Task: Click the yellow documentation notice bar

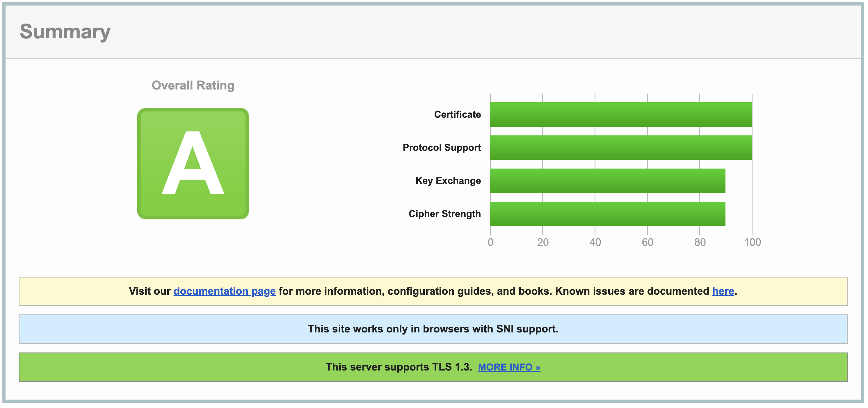Action: (434, 291)
